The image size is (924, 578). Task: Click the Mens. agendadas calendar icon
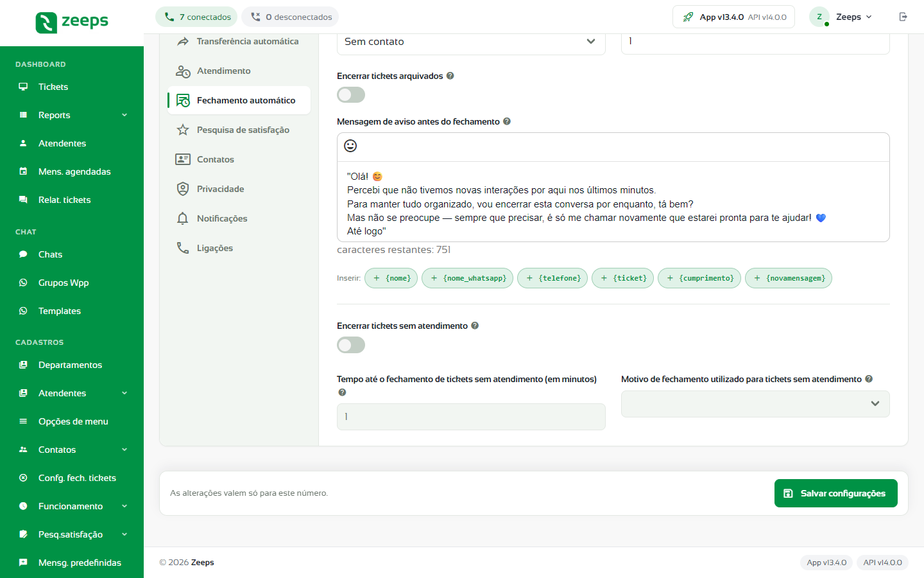coord(23,171)
